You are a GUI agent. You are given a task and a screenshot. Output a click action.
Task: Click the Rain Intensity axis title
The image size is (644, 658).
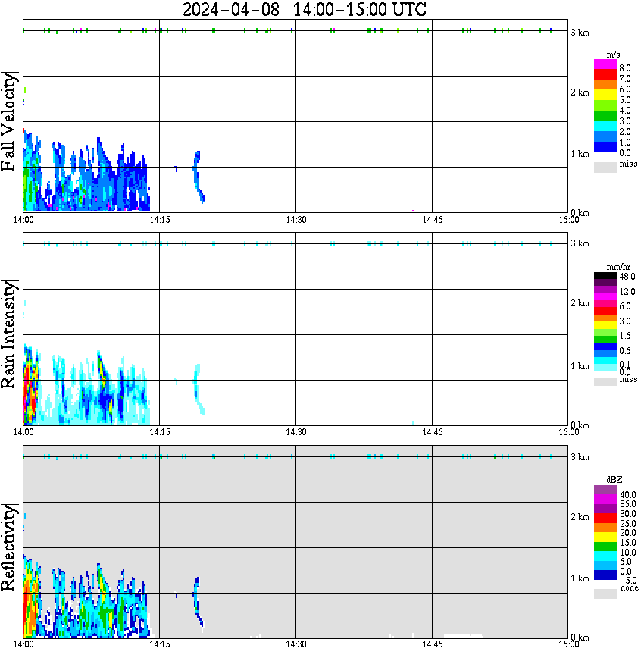click(9, 334)
